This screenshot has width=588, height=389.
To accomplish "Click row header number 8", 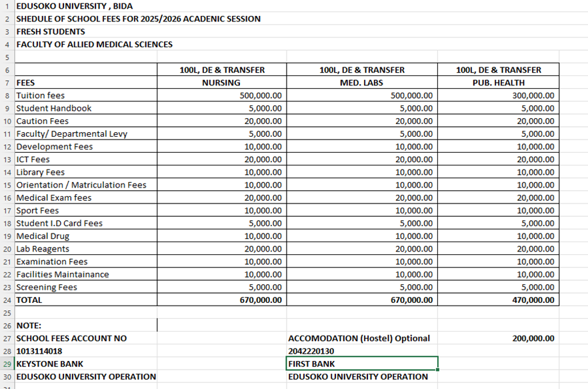I will [x=7, y=95].
